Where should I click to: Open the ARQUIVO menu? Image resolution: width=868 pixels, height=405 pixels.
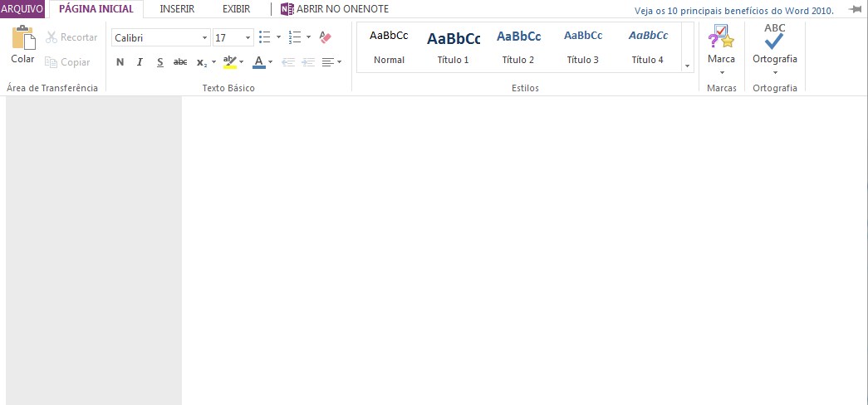coord(22,9)
